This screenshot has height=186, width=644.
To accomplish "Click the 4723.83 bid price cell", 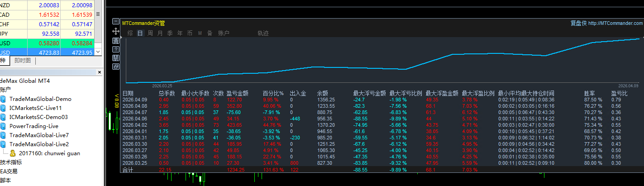I will pyautogui.click(x=44, y=52).
